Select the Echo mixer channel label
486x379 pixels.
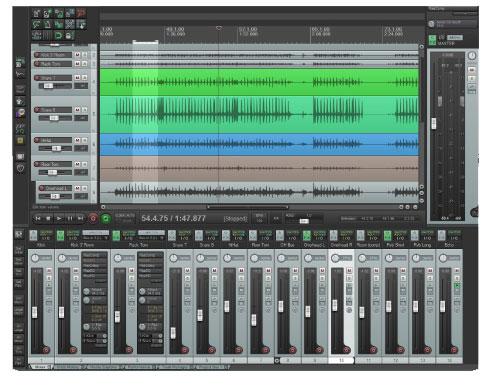(x=449, y=245)
